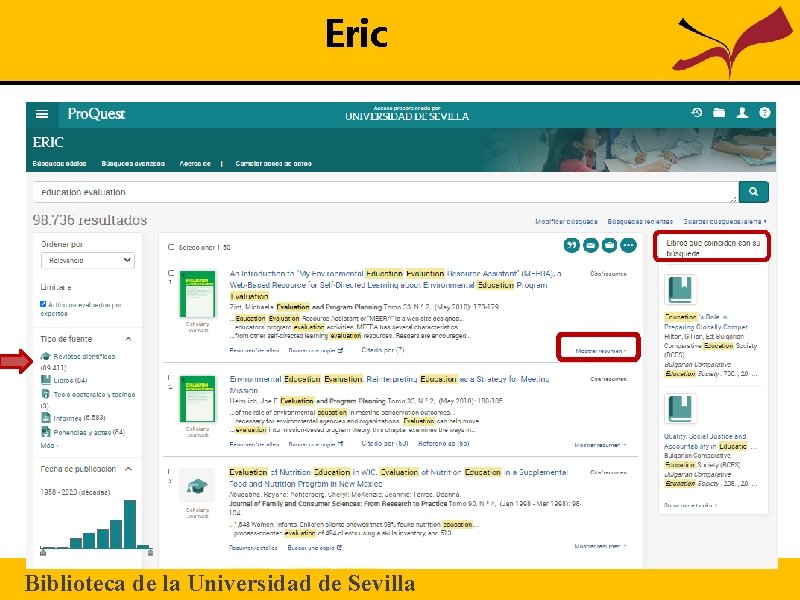Viewport: 800px width, 600px height.
Task: Uncheck 'Artículos evaluados por expertos' filter
Action: [x=43, y=304]
